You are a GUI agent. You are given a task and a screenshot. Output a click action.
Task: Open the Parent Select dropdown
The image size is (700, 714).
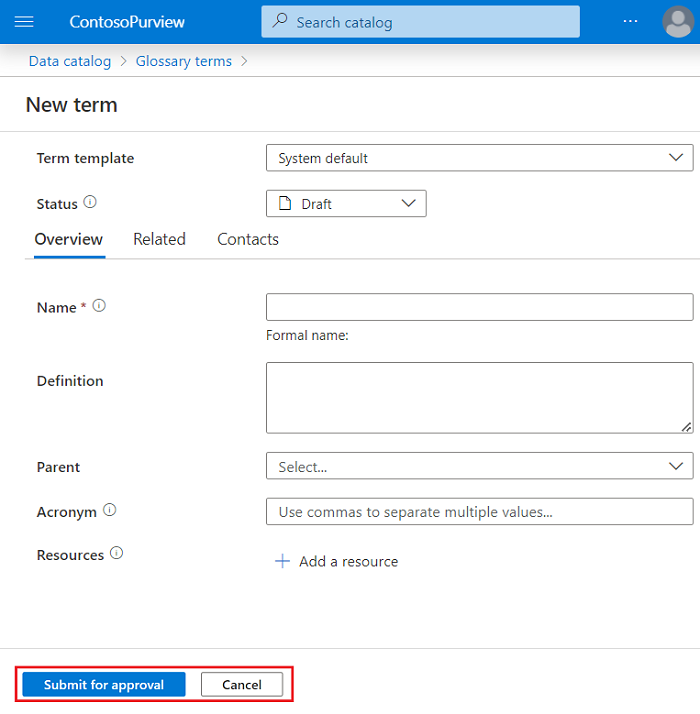[x=480, y=466]
